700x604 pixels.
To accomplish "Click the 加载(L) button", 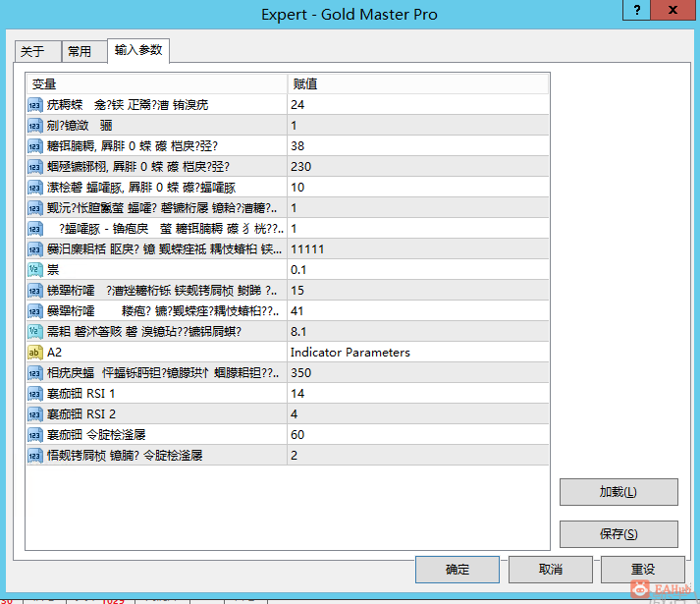I will 619,492.
